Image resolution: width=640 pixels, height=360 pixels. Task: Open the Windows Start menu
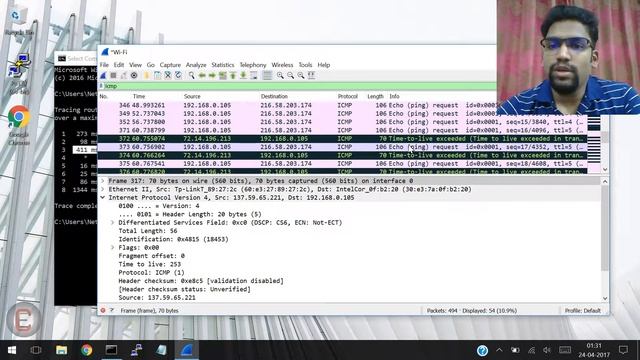tap(12, 350)
